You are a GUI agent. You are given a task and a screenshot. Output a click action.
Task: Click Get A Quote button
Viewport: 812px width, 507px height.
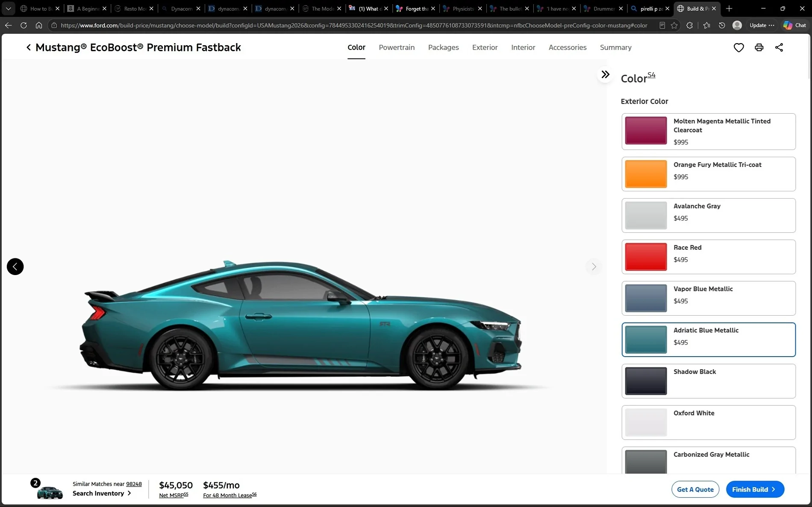point(695,489)
